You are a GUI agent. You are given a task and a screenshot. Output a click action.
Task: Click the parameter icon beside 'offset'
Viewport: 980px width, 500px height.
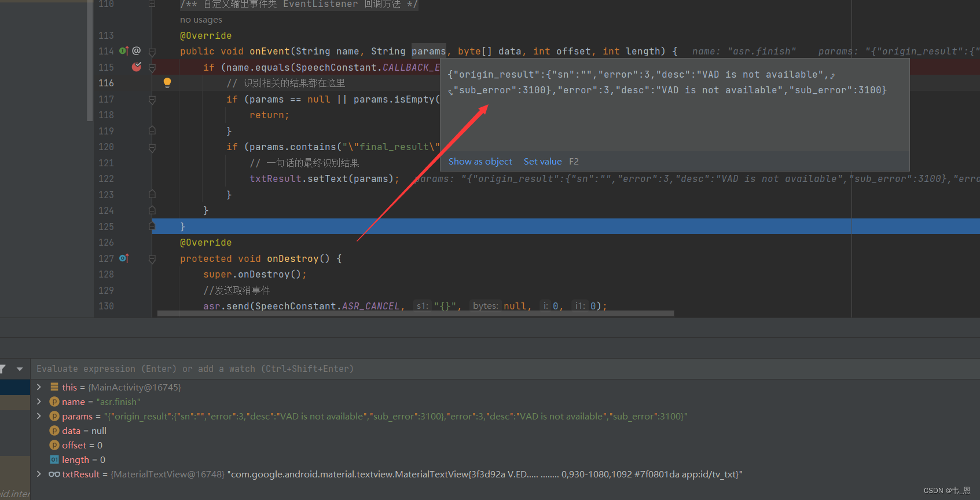click(x=54, y=445)
